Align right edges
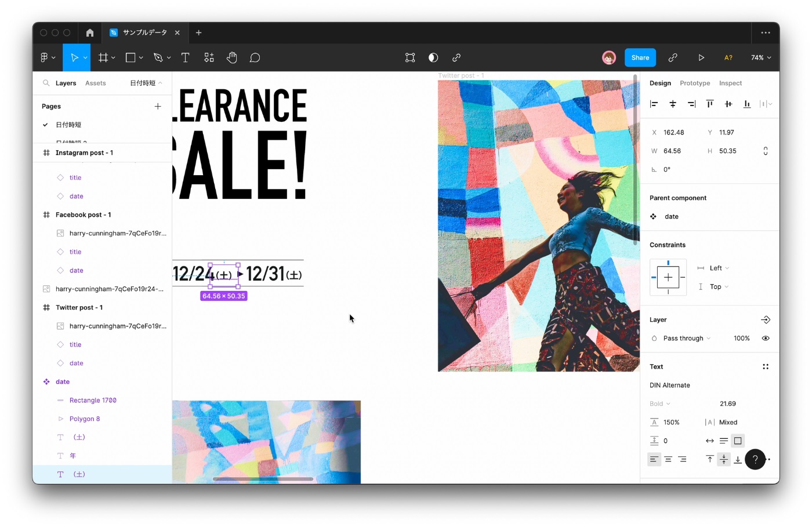Viewport: 812px width, 527px height. point(691,104)
